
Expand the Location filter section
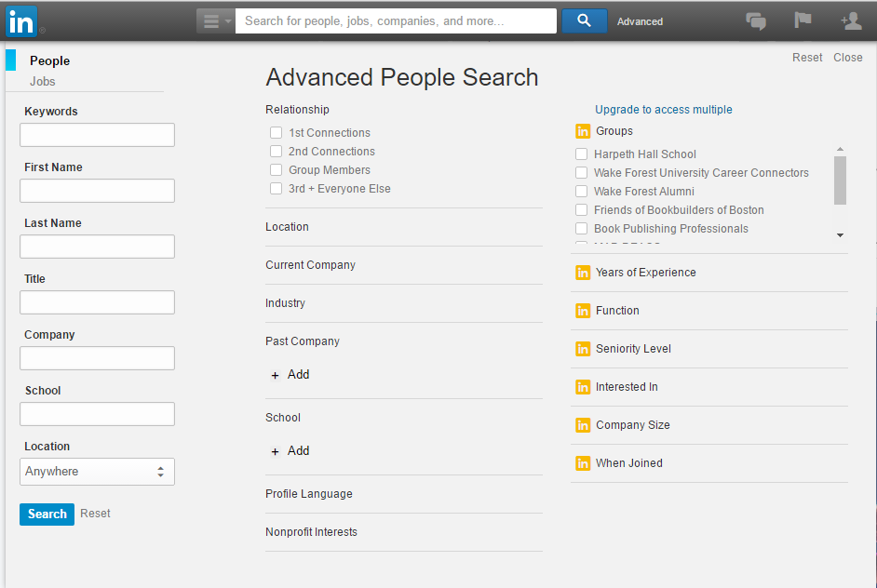pyautogui.click(x=287, y=227)
